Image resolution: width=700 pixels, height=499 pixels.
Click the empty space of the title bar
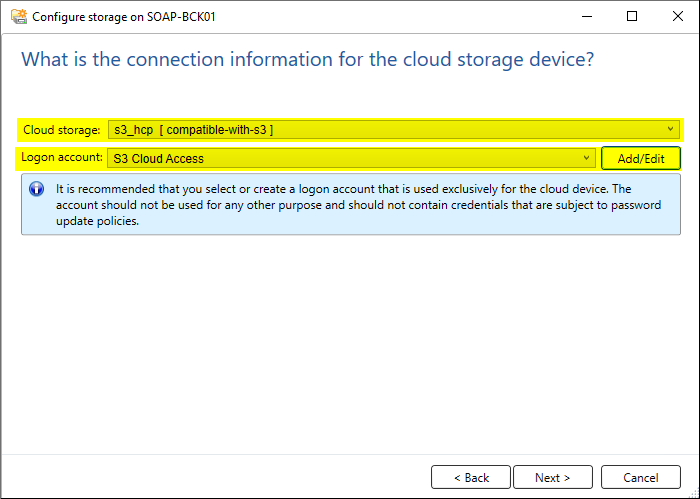(x=393, y=17)
